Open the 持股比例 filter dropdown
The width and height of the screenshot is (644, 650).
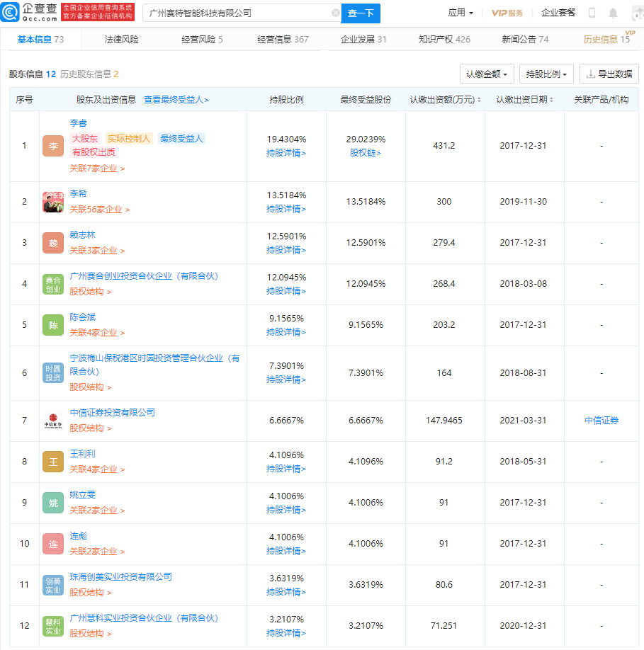(x=546, y=74)
